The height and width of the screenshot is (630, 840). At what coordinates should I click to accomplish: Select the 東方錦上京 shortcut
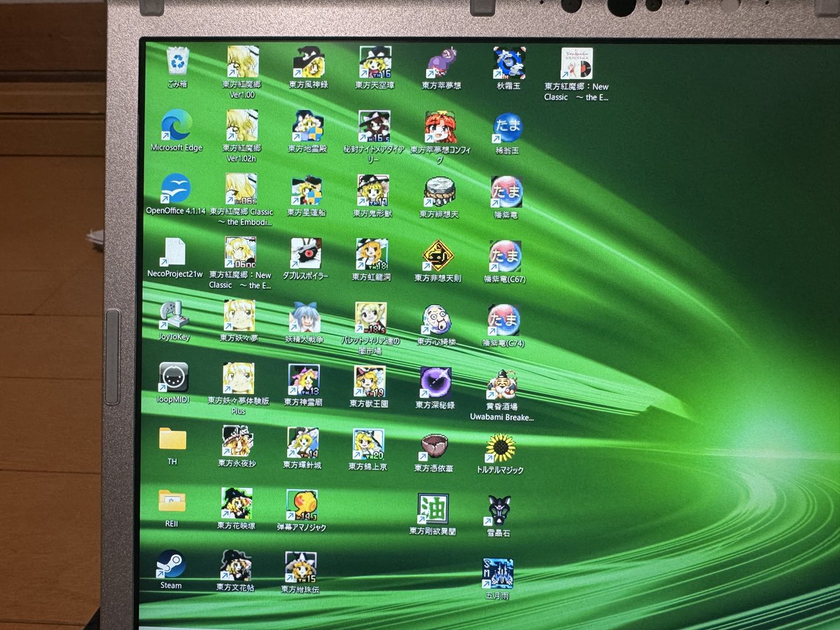click(x=368, y=444)
